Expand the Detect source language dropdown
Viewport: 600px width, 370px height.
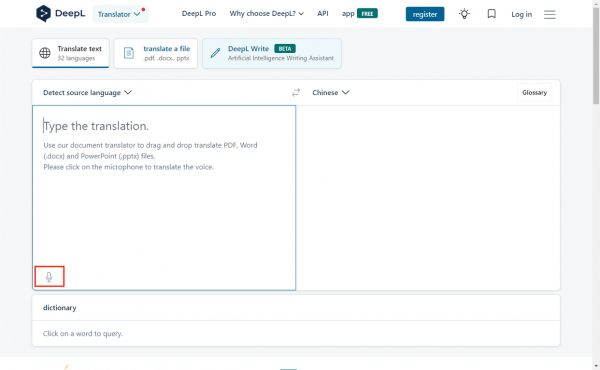[x=87, y=93]
